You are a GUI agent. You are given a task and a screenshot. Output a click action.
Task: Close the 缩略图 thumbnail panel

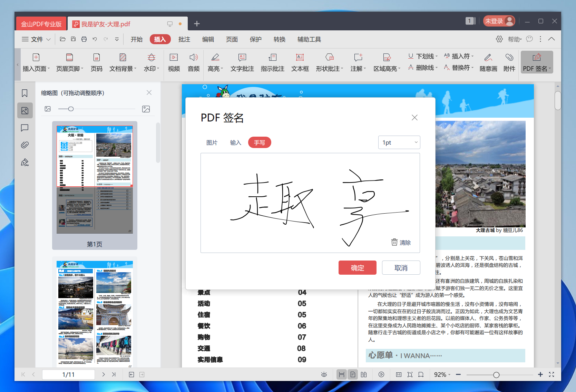tap(149, 92)
